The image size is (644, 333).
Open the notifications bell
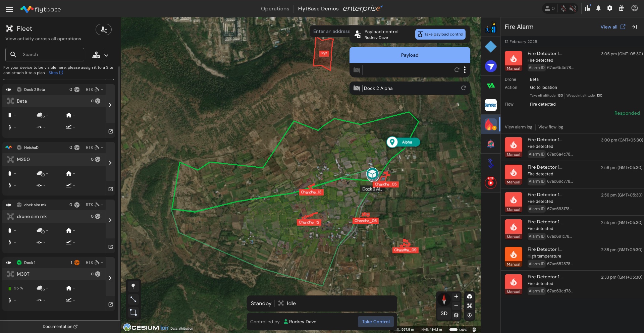(x=598, y=8)
